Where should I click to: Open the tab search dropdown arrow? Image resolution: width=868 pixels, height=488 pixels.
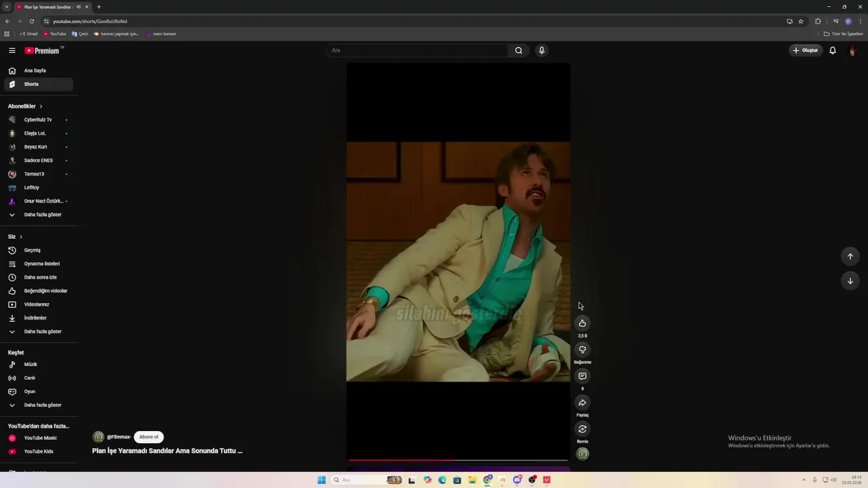click(x=7, y=7)
